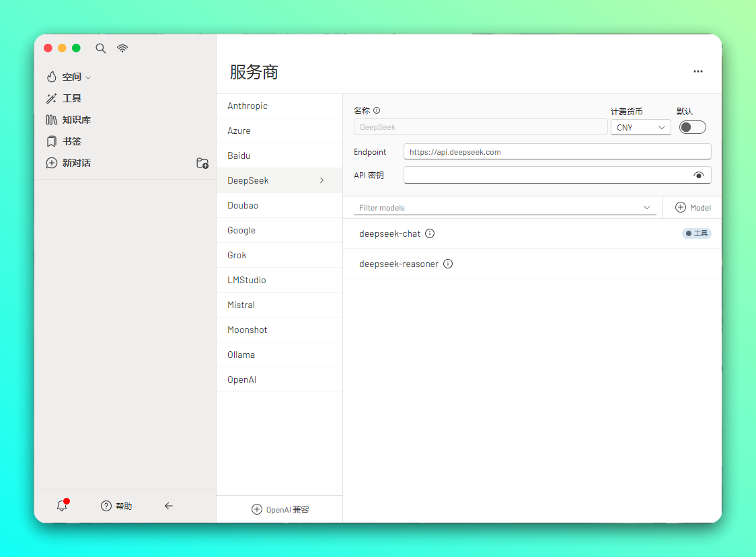
Task: Open the notifications bell
Action: pyautogui.click(x=62, y=505)
